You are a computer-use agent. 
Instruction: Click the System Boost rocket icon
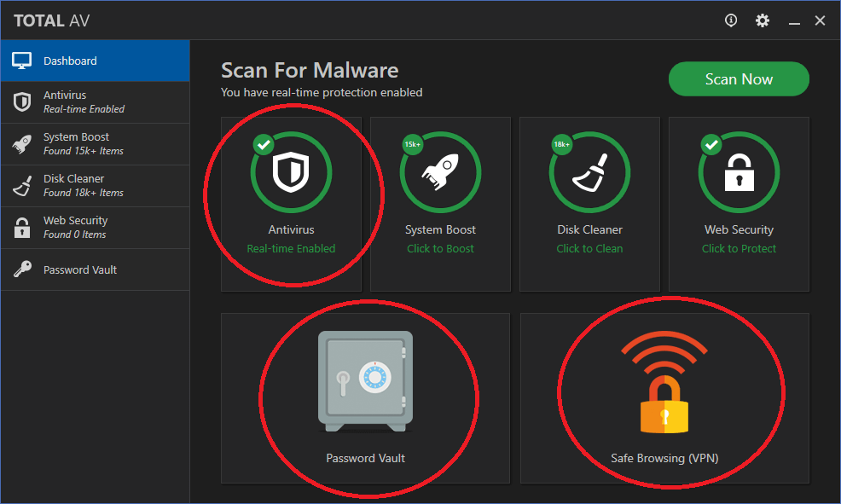tap(440, 172)
